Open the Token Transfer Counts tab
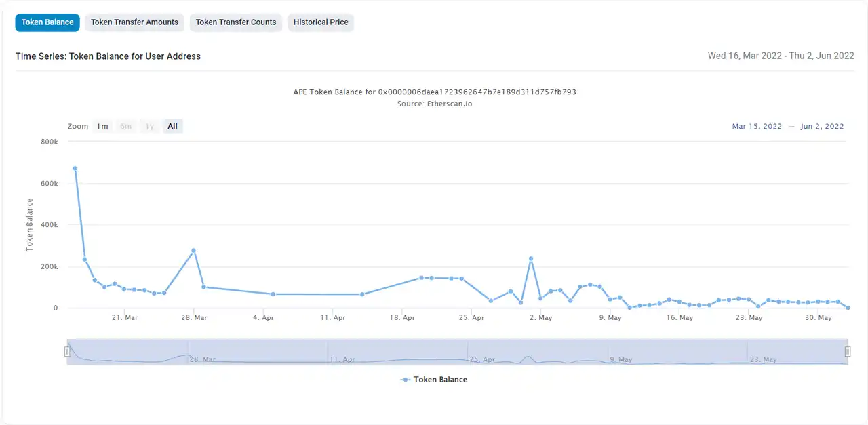The height and width of the screenshot is (425, 868). pyautogui.click(x=236, y=22)
